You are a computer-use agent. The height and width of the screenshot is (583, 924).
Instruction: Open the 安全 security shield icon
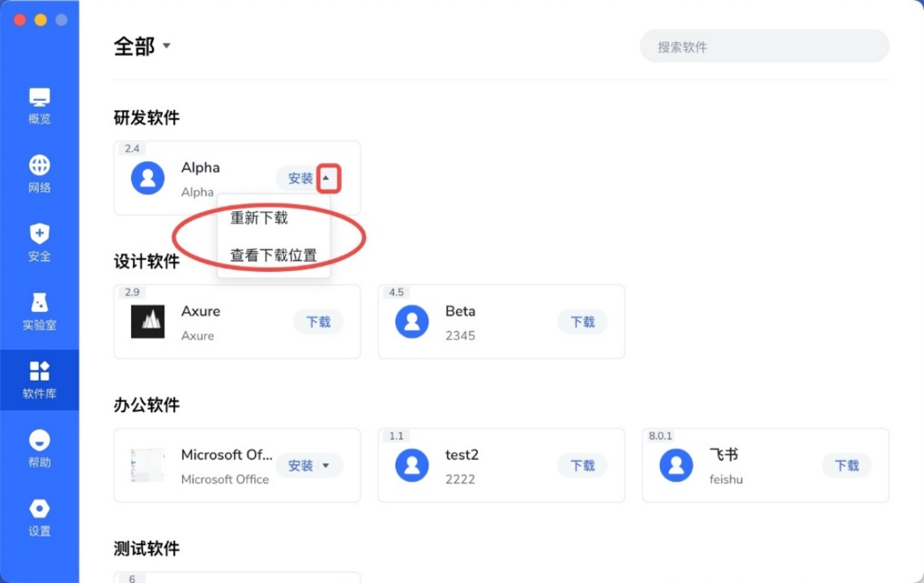[40, 236]
